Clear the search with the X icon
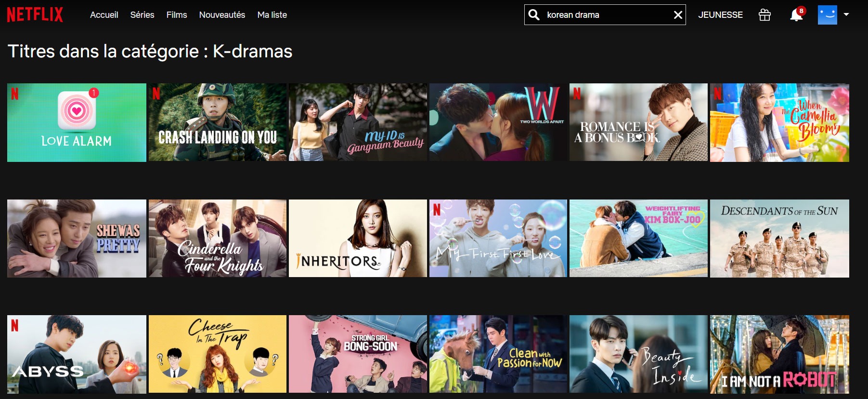This screenshot has width=868, height=399. (678, 15)
